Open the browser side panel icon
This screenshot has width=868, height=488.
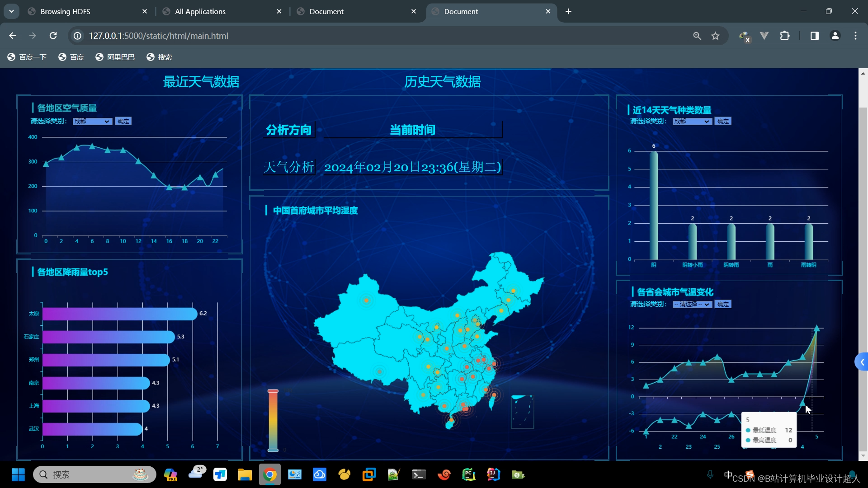(814, 36)
